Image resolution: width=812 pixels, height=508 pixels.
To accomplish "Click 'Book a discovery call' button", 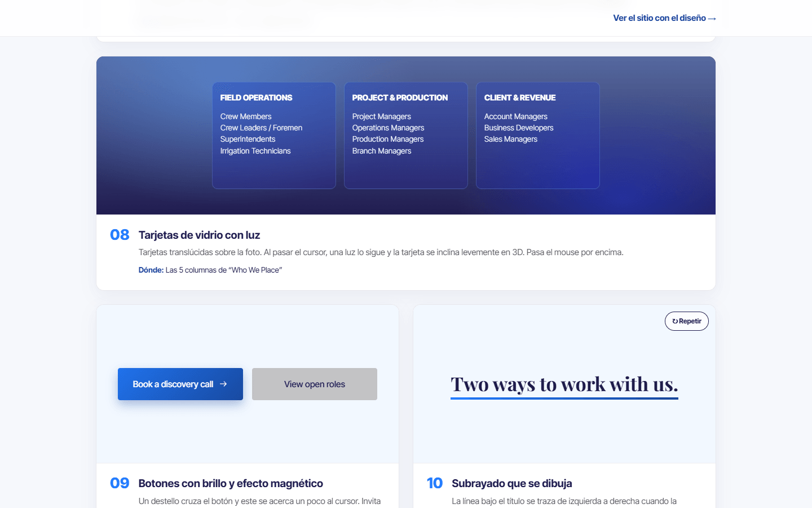I will 180,384.
